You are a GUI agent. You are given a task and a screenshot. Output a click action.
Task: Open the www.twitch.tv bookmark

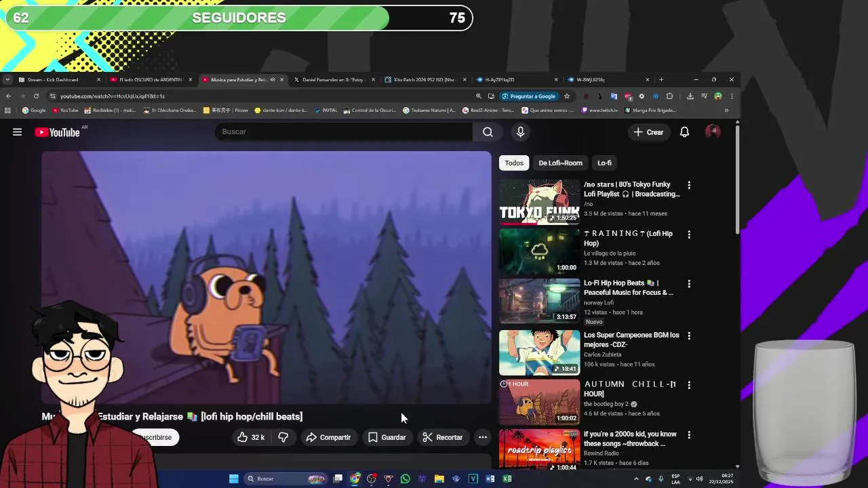coord(599,110)
